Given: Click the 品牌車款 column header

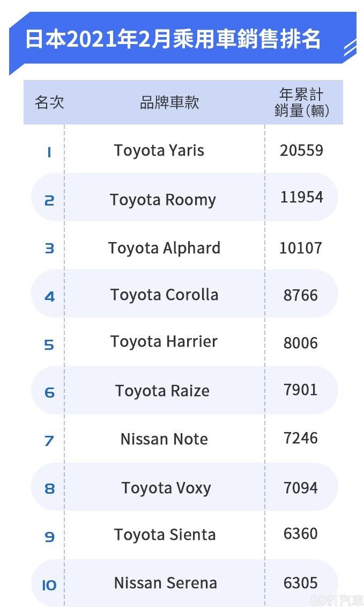Looking at the screenshot, I should point(169,103).
